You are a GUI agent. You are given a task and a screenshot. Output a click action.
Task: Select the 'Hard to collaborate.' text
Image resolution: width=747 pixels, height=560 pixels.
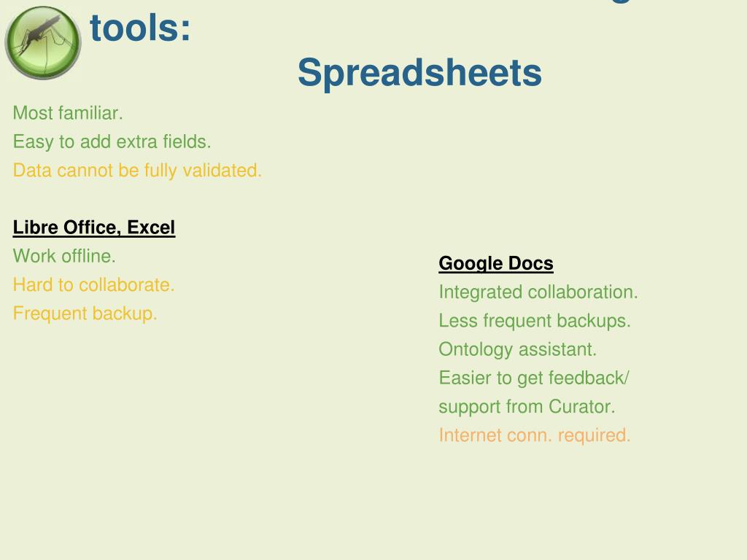pyautogui.click(x=94, y=285)
